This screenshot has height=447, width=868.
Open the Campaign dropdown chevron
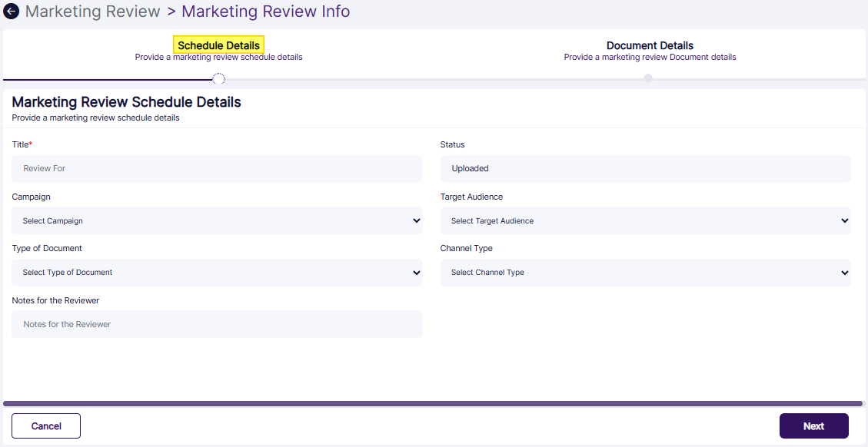pos(416,220)
